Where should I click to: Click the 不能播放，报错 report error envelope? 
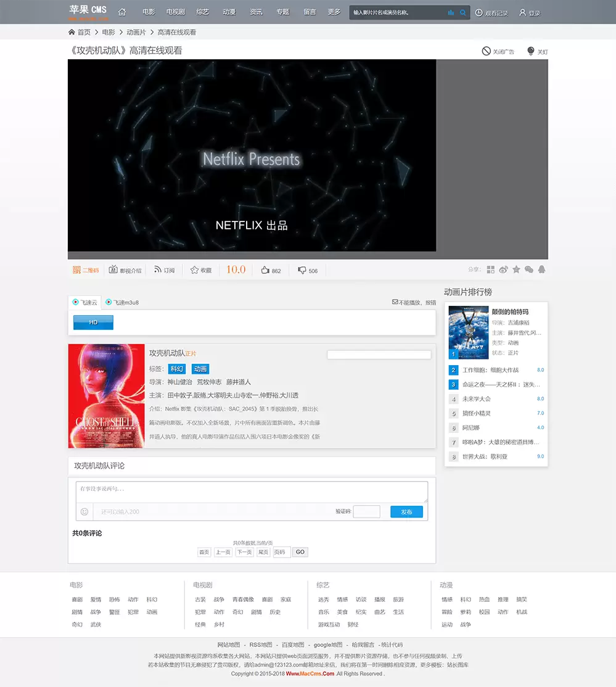point(395,302)
